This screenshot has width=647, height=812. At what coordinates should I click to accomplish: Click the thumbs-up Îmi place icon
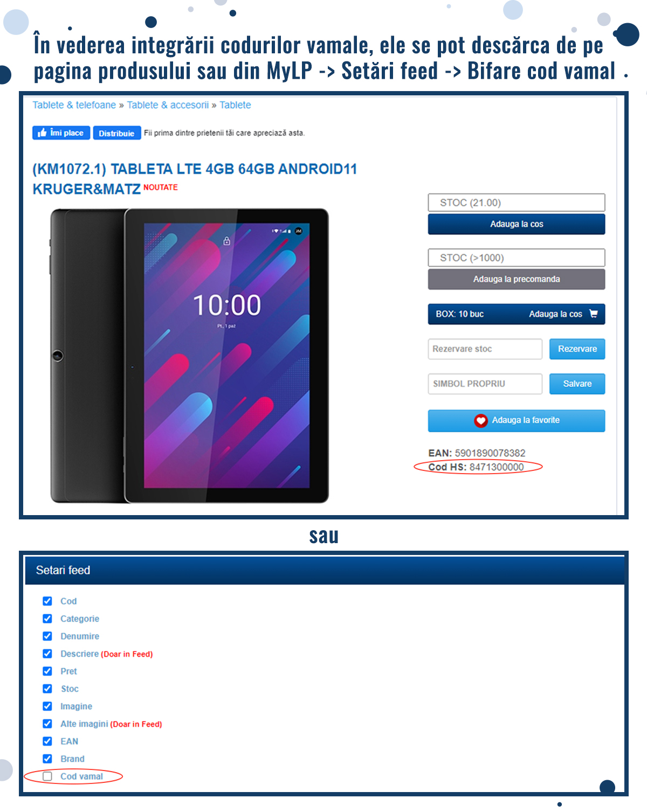pos(42,133)
